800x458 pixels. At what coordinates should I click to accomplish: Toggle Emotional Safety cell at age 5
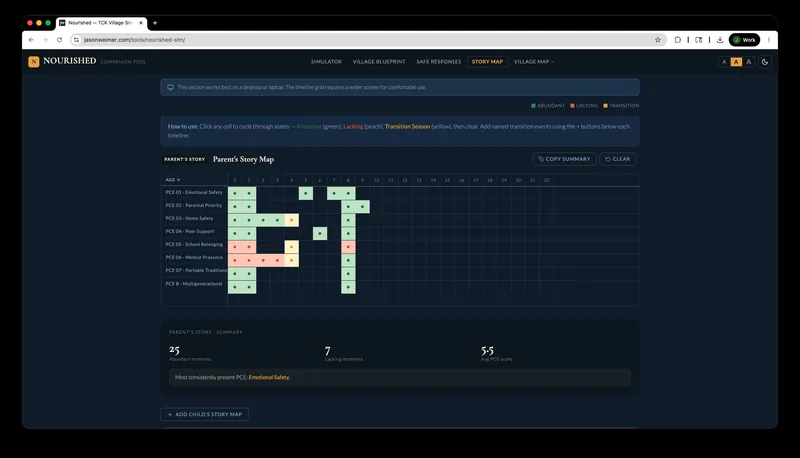(306, 193)
